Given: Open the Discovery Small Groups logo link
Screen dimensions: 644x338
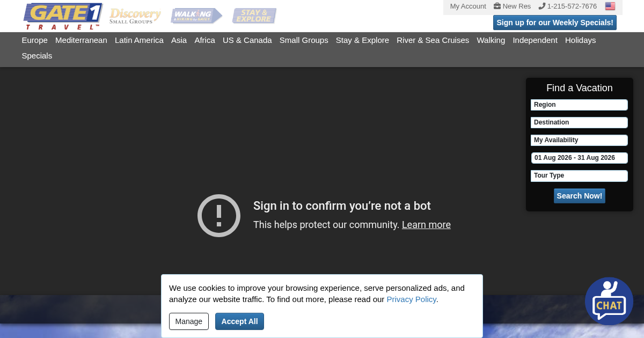Looking at the screenshot, I should pos(135,16).
